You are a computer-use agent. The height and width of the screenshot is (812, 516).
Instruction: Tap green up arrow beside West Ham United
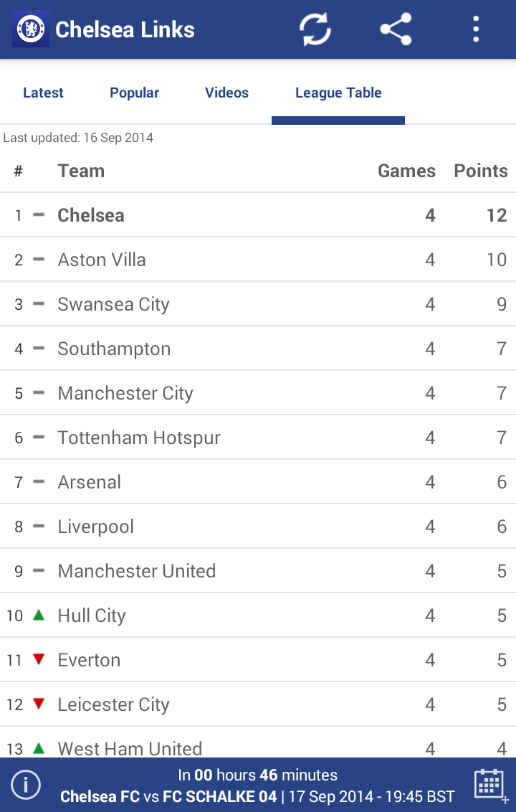pos(39,748)
